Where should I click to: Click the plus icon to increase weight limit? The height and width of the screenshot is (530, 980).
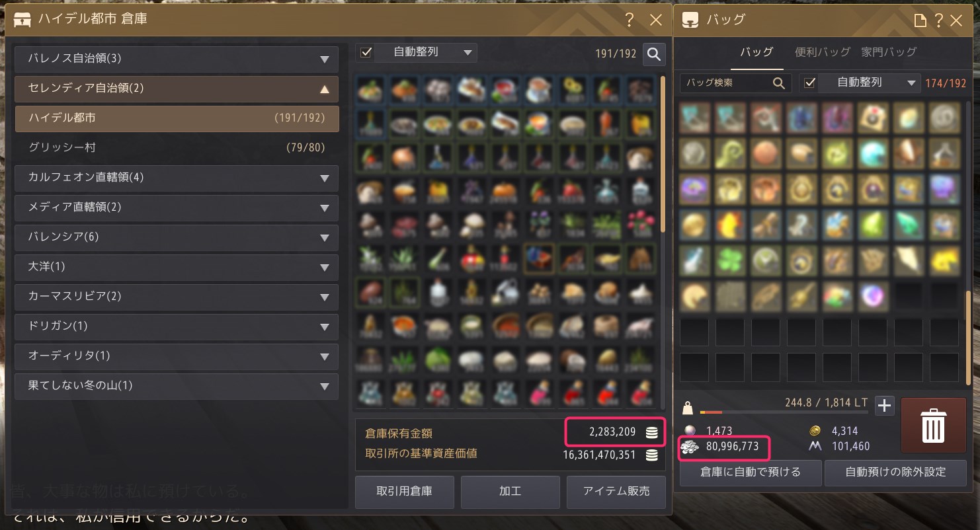pos(884,406)
